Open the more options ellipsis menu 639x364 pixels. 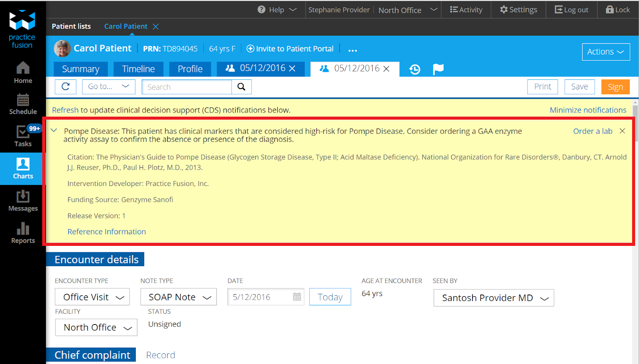pos(353,50)
